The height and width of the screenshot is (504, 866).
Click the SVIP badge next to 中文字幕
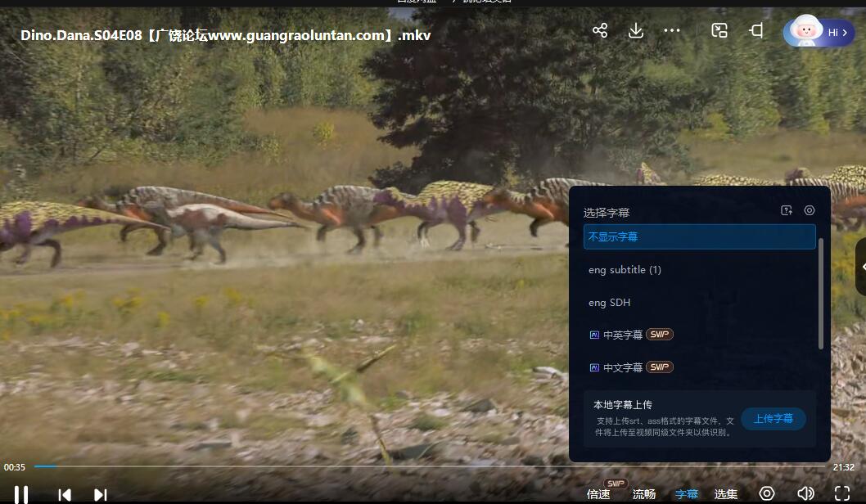pos(660,367)
